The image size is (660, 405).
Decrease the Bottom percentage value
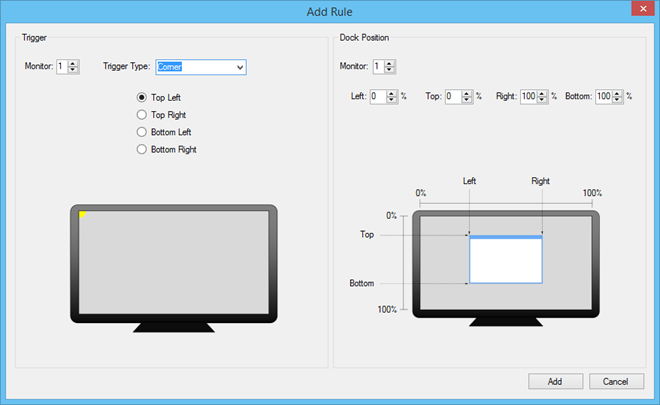tap(617, 100)
